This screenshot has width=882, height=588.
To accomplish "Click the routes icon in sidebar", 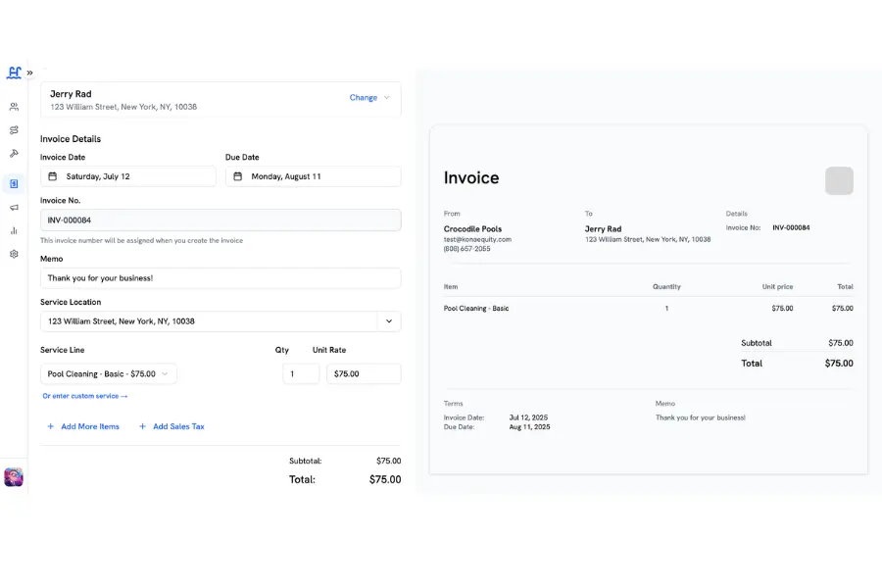I will click(14, 130).
